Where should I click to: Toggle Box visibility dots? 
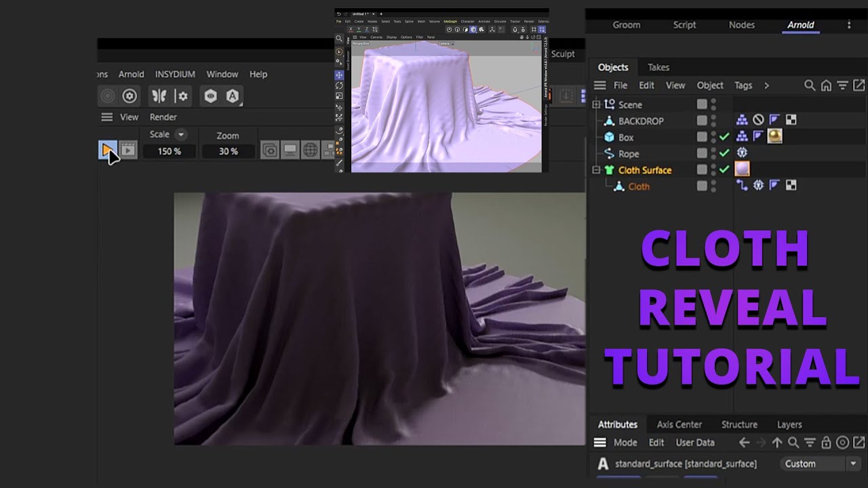pos(713,137)
